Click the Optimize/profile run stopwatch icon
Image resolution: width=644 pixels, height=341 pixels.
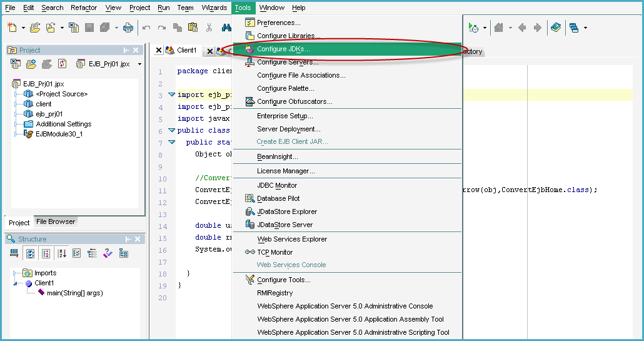tap(473, 28)
